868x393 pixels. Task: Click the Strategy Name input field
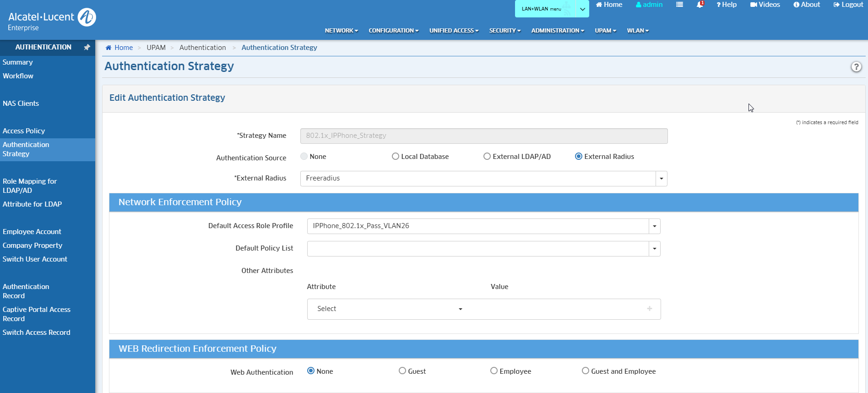pyautogui.click(x=483, y=136)
